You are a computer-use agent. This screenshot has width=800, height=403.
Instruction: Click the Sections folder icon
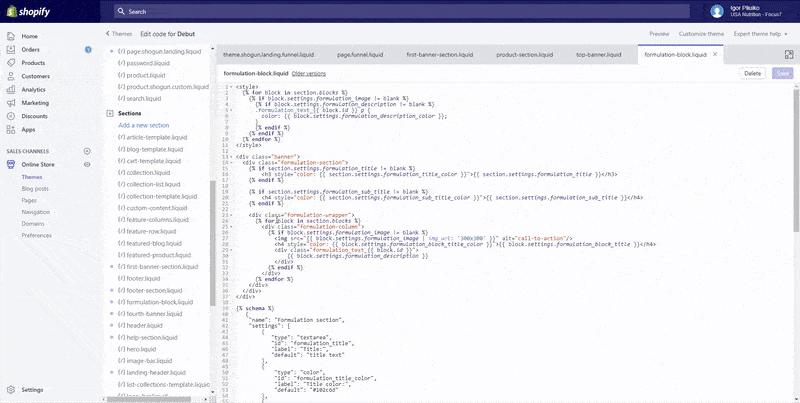point(110,113)
